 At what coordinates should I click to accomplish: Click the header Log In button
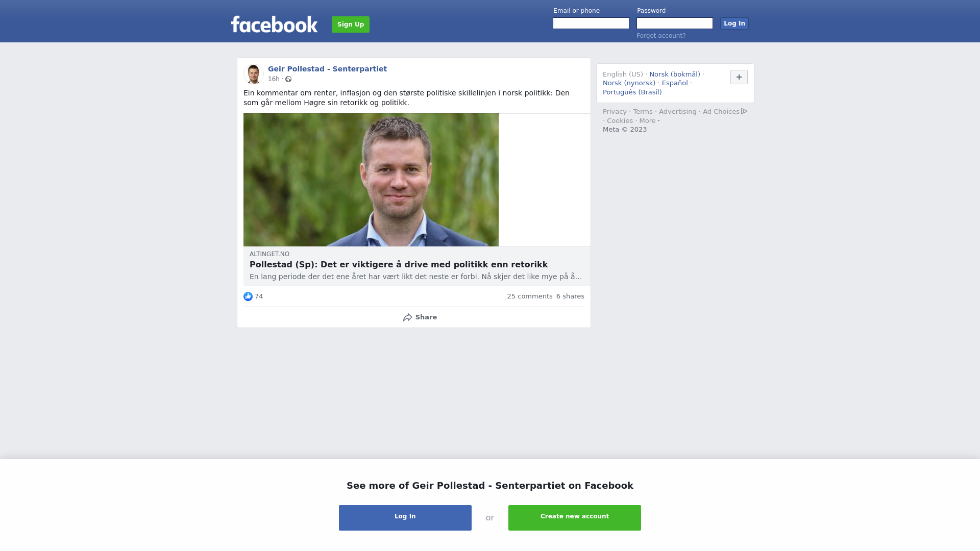click(734, 23)
